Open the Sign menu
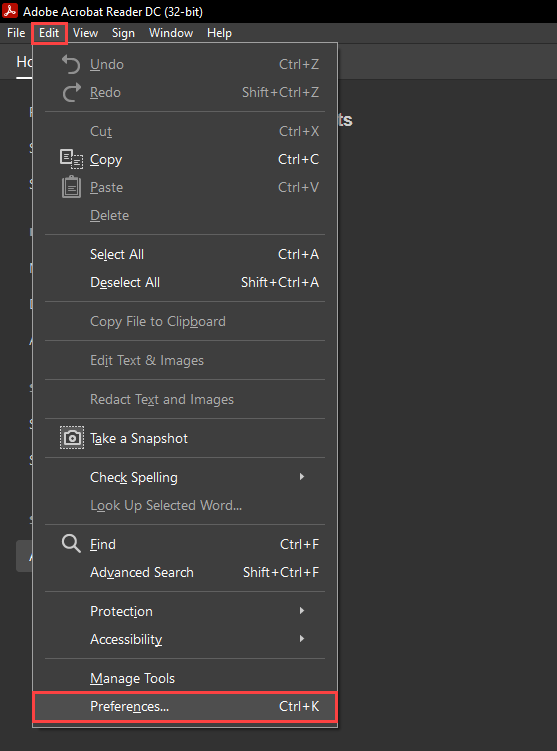557x751 pixels. tap(123, 33)
